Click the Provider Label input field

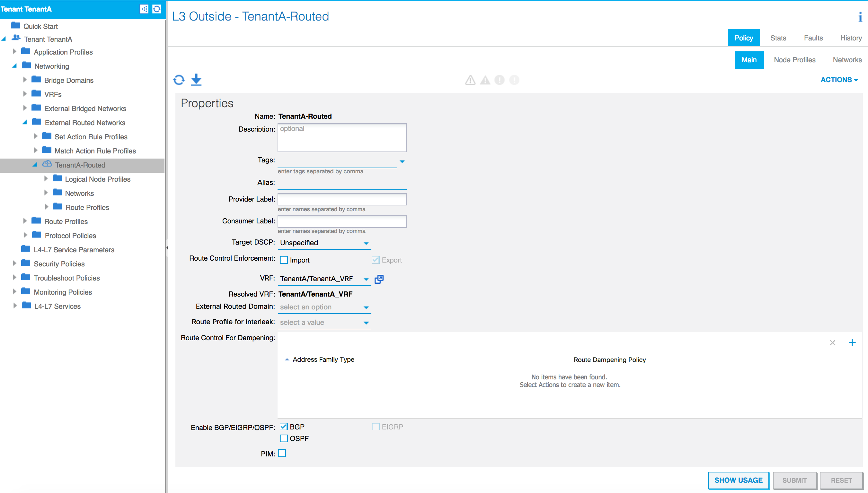click(342, 199)
